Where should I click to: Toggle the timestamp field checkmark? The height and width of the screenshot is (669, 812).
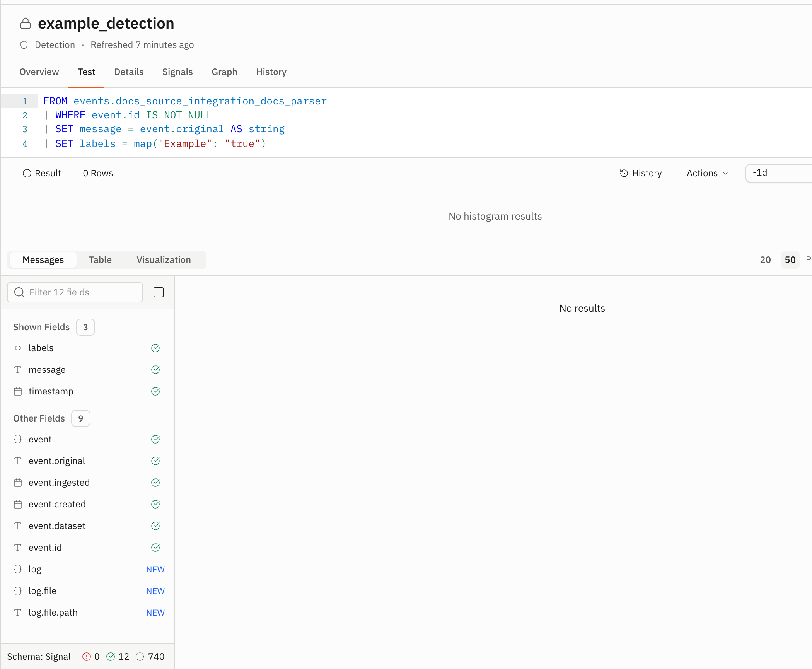pos(155,391)
